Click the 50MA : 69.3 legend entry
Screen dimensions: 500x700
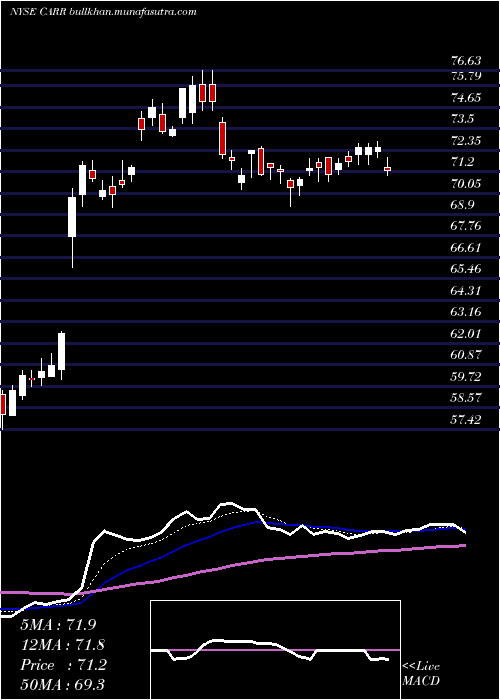(63, 685)
